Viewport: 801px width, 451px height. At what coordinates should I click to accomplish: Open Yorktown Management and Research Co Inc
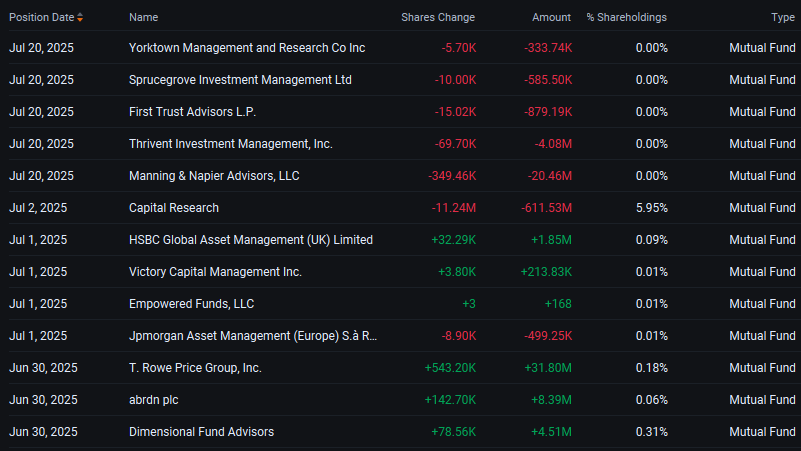[247, 48]
